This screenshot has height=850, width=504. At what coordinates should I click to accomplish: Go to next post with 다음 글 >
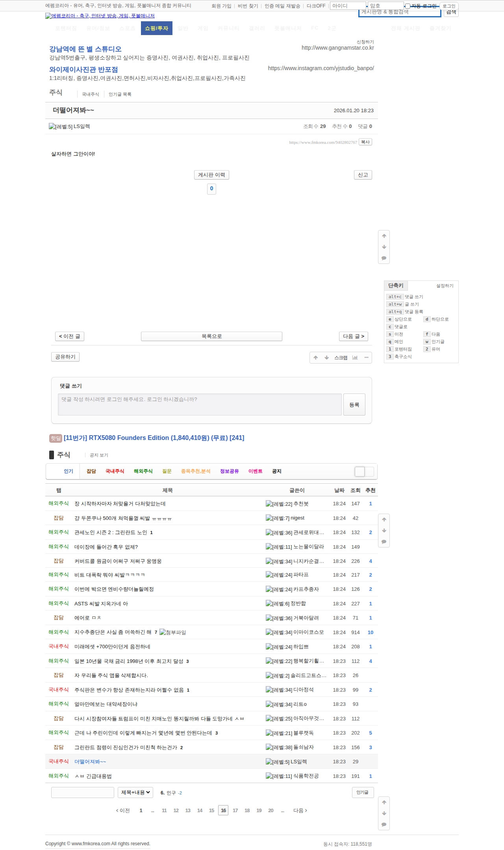click(354, 336)
